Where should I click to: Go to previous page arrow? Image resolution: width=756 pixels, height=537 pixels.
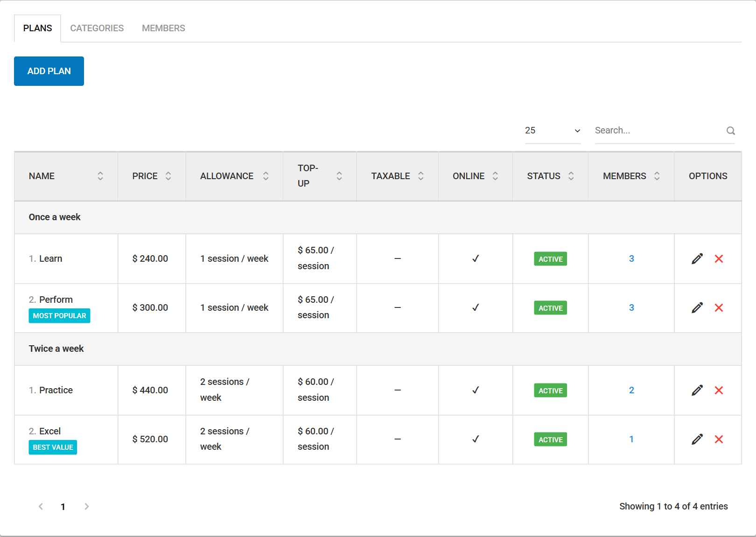point(41,506)
